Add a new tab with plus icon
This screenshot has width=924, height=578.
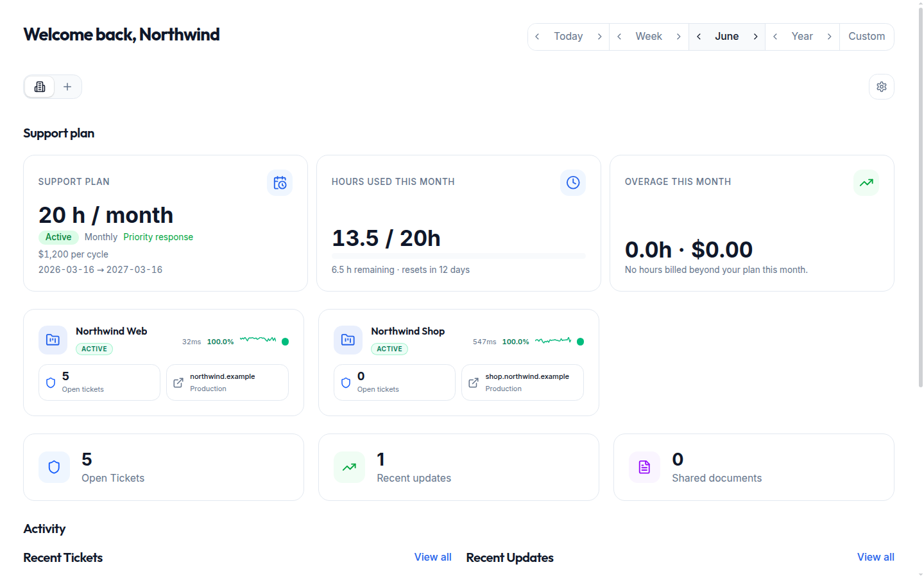click(67, 87)
